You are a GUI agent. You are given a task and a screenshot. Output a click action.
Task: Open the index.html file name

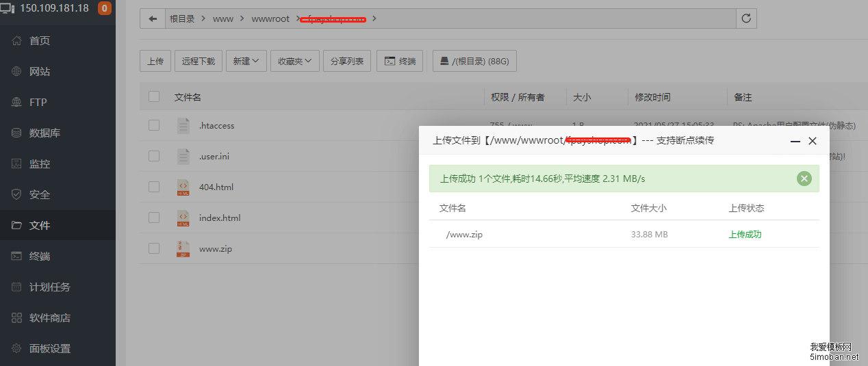click(220, 218)
